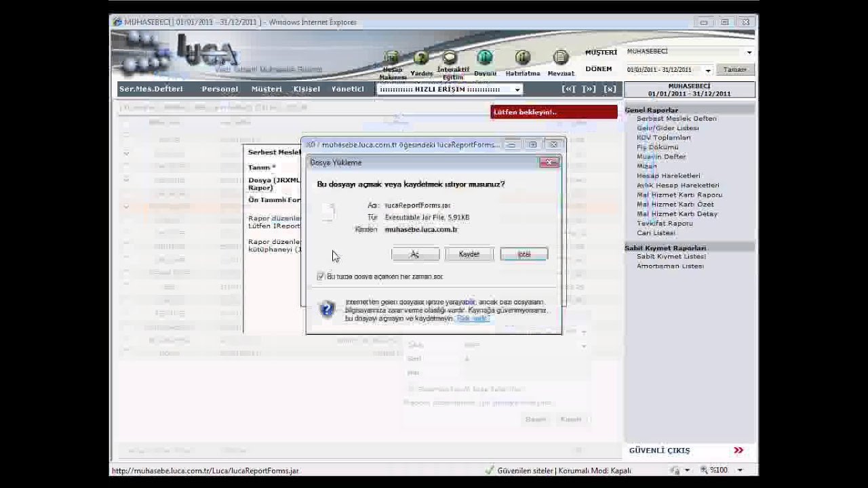Click the MUHASEBECİ period header box
868x488 pixels.
point(689,90)
